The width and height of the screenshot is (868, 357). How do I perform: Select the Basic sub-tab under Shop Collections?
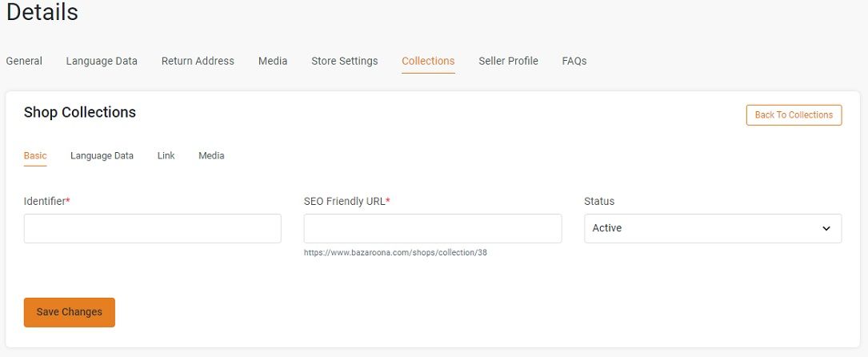click(x=35, y=155)
